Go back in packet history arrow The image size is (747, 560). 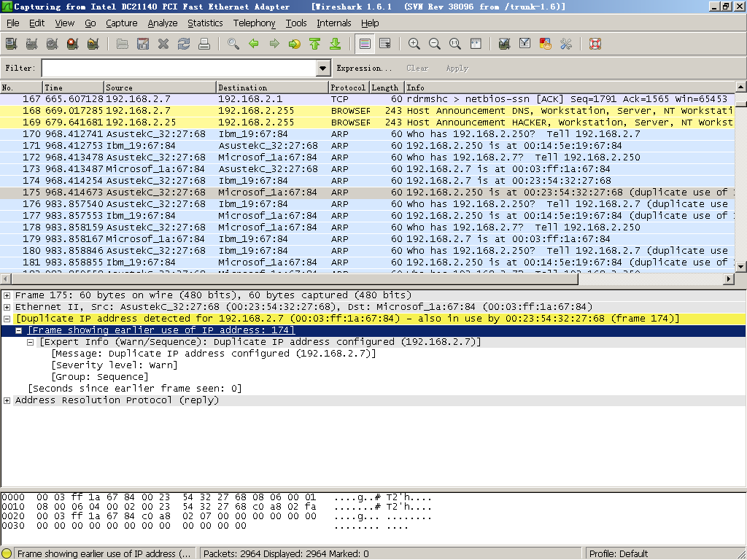click(x=254, y=44)
